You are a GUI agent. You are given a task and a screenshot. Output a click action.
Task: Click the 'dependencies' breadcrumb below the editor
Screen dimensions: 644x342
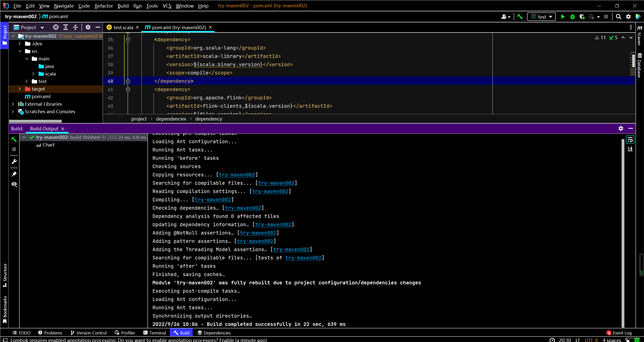click(171, 119)
